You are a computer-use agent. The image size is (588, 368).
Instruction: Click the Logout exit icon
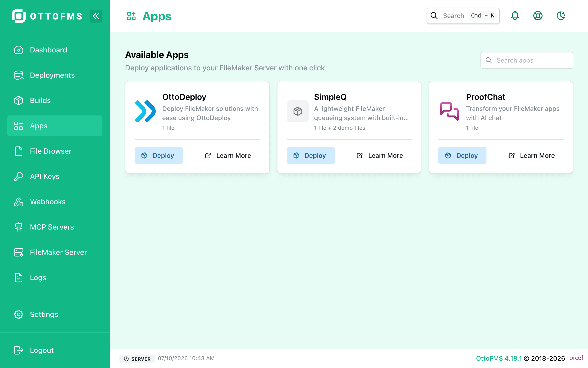tap(19, 350)
